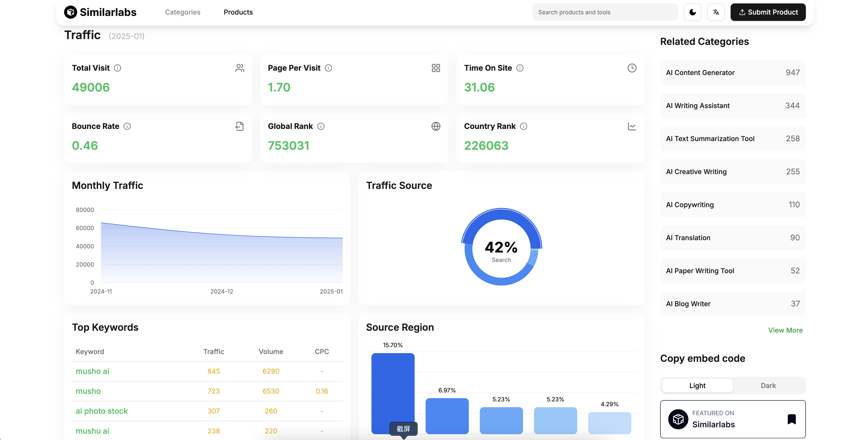Open the AI Blog Writer category
The width and height of the screenshot is (868, 440).
pyautogui.click(x=733, y=304)
